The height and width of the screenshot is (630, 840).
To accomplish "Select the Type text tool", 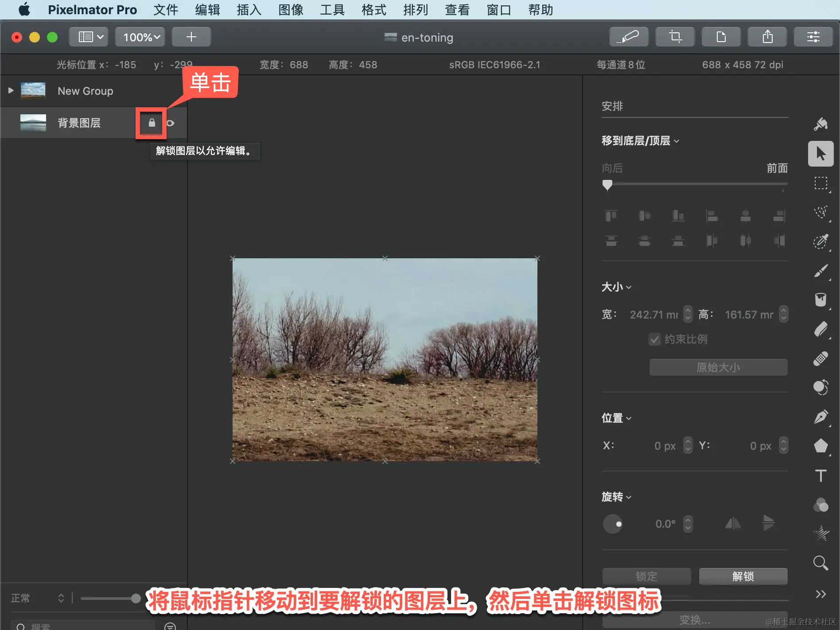I will (x=821, y=475).
